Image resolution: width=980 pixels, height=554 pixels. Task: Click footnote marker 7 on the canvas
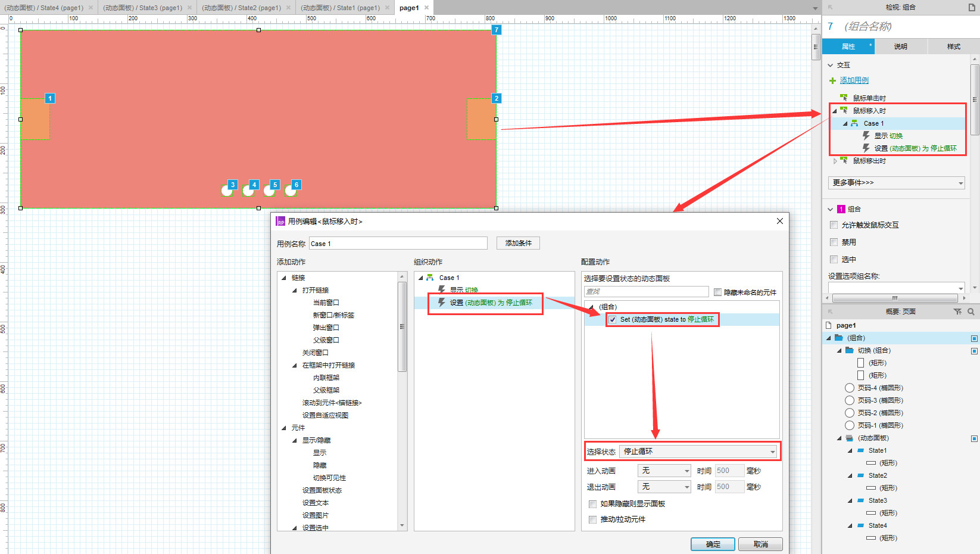click(496, 30)
